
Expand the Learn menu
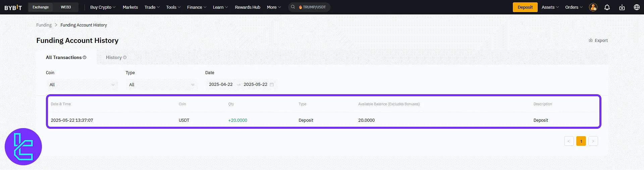coord(220,7)
